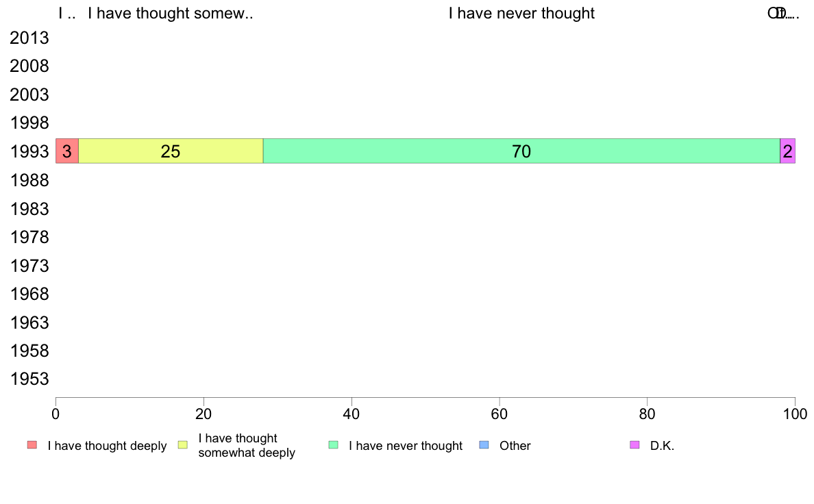Click the purple D.K. legend swatch
Image resolution: width=814 pixels, height=504 pixels.
click(634, 445)
